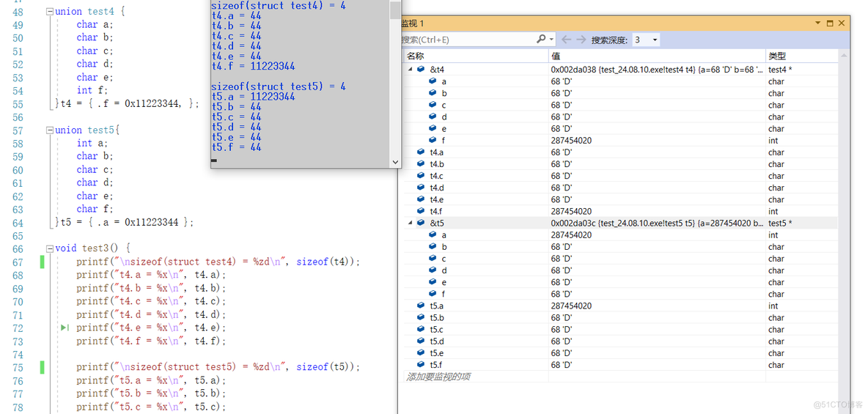Click the variable icon beside t5.b
868x414 pixels.
(421, 318)
